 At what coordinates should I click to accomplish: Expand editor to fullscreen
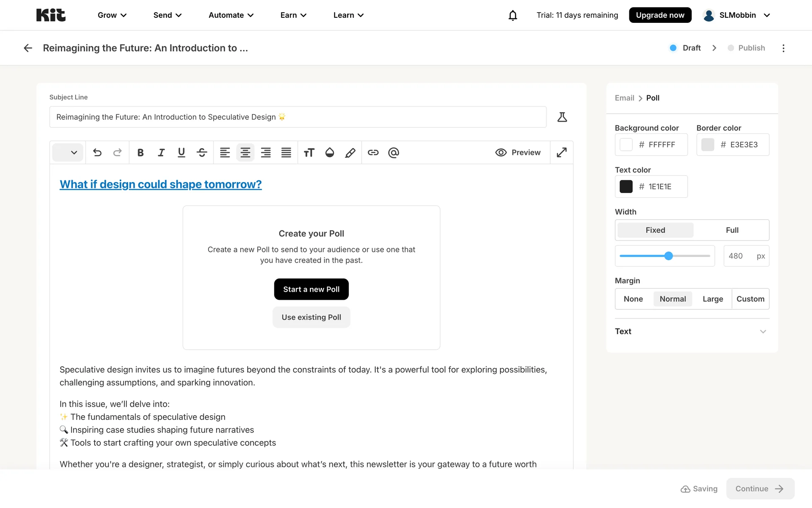click(x=562, y=152)
